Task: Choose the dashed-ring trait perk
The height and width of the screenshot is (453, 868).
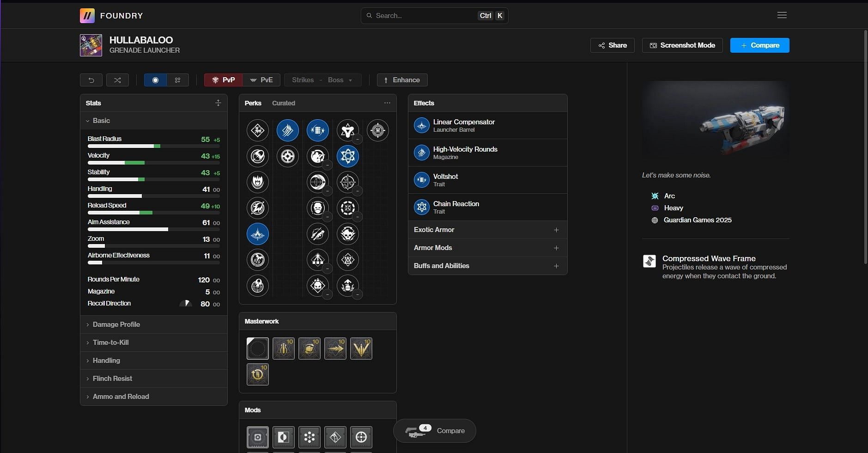Action: pyautogui.click(x=347, y=208)
